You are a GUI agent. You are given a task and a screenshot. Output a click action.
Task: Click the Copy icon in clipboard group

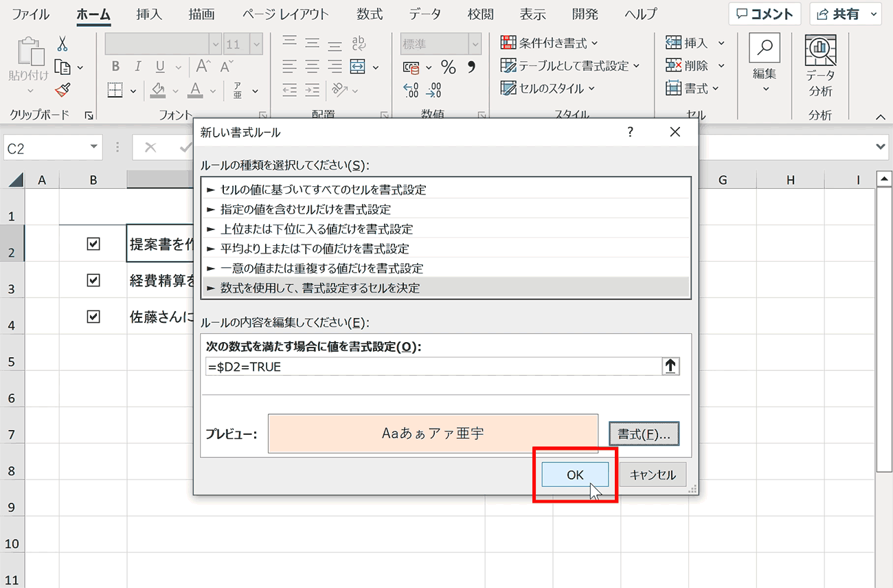point(63,67)
